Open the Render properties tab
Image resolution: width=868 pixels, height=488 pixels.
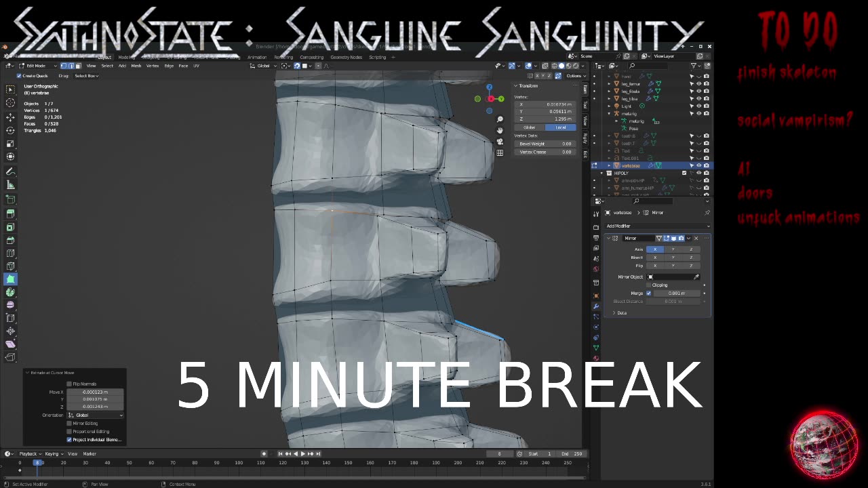click(596, 228)
